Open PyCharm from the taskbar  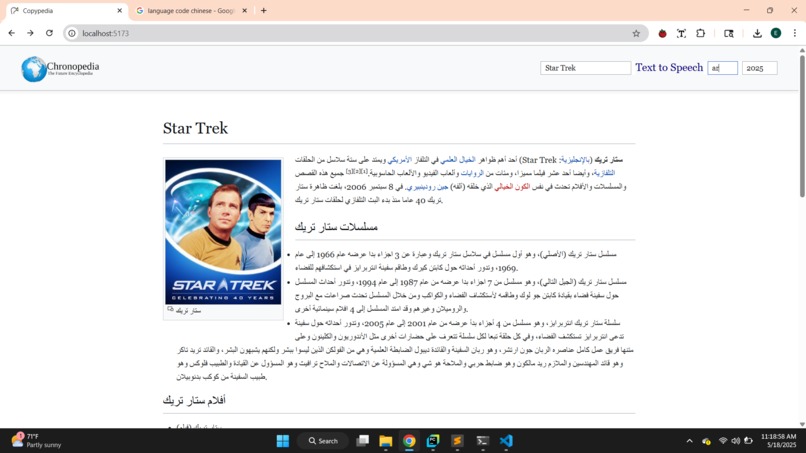(433, 441)
